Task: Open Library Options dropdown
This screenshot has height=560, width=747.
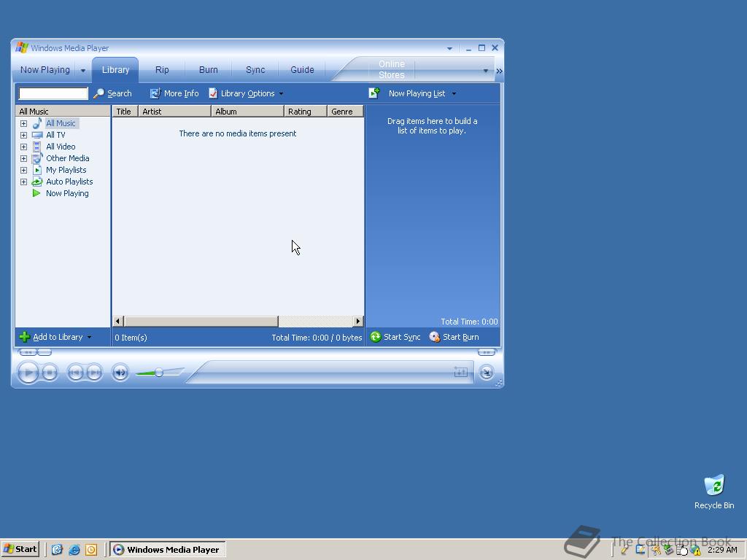Action: click(x=247, y=93)
